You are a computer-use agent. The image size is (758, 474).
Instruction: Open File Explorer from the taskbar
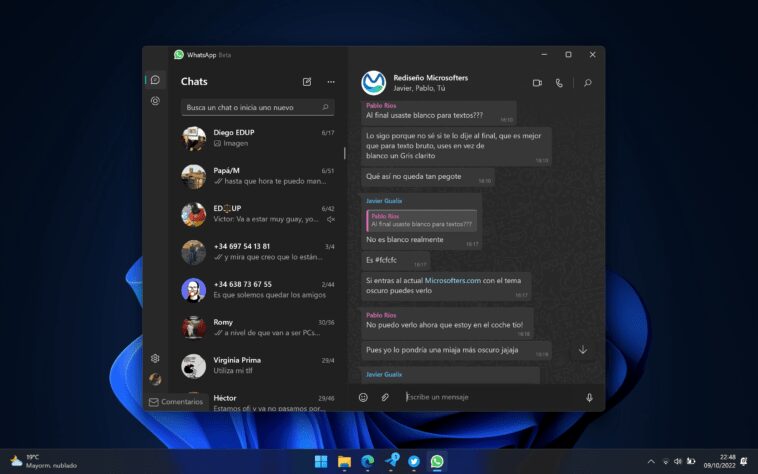[x=344, y=461]
